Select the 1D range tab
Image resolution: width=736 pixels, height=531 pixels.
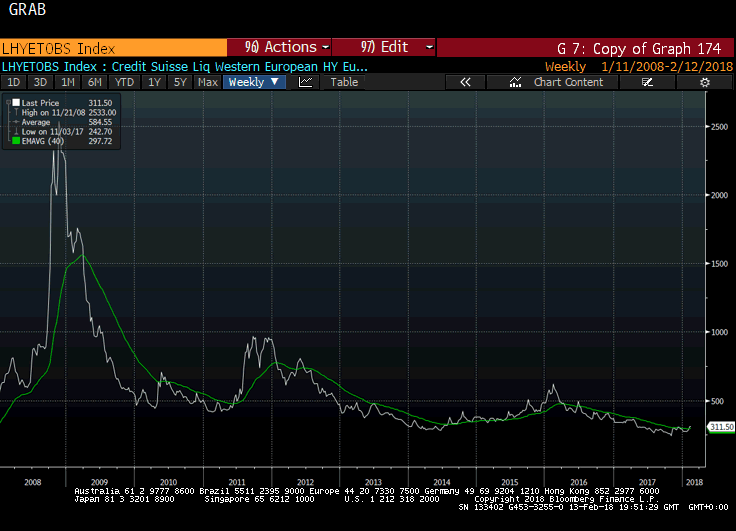pos(14,82)
